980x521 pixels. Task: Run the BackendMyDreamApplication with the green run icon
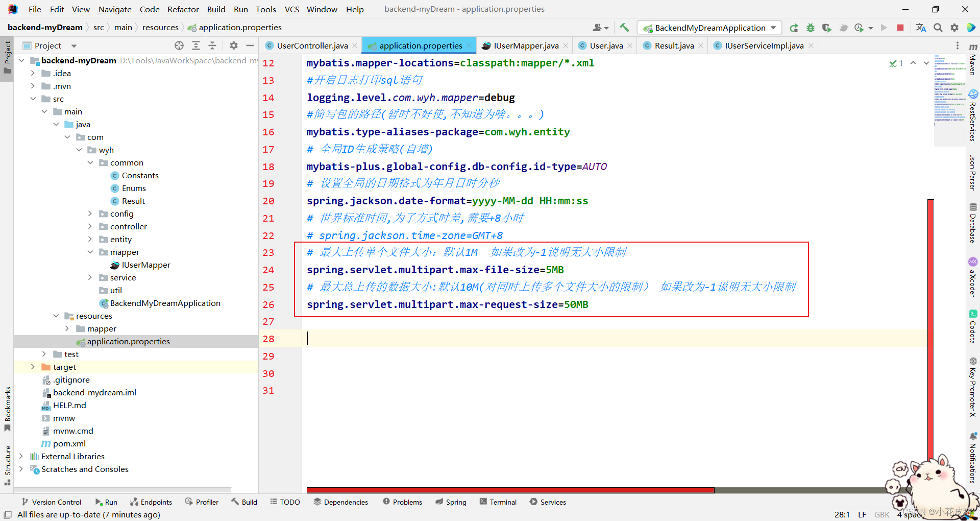(884, 28)
